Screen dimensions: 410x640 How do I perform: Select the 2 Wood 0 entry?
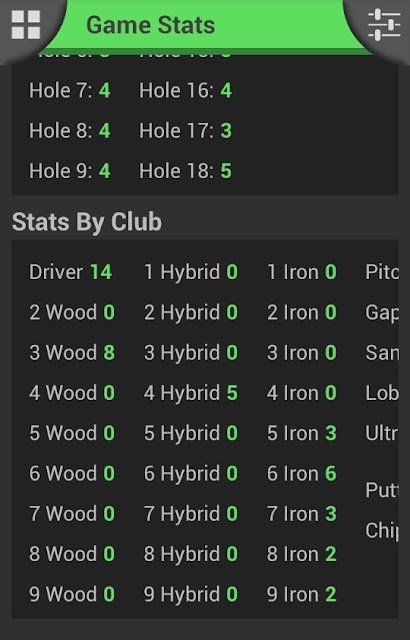click(72, 312)
